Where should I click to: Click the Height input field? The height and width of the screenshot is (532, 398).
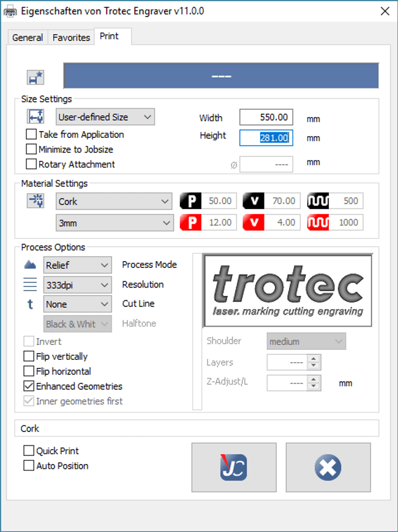click(x=266, y=138)
